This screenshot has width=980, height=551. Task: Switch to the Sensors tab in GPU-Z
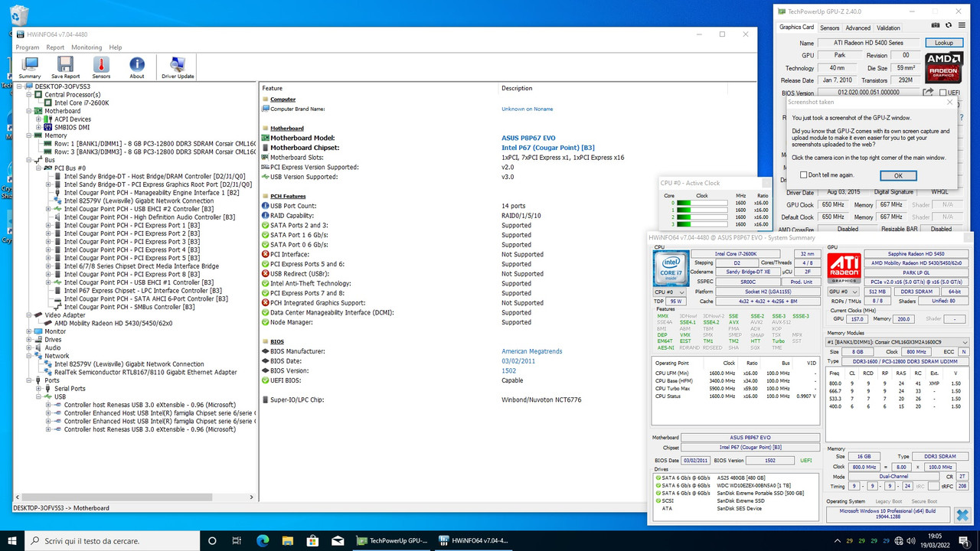point(829,28)
